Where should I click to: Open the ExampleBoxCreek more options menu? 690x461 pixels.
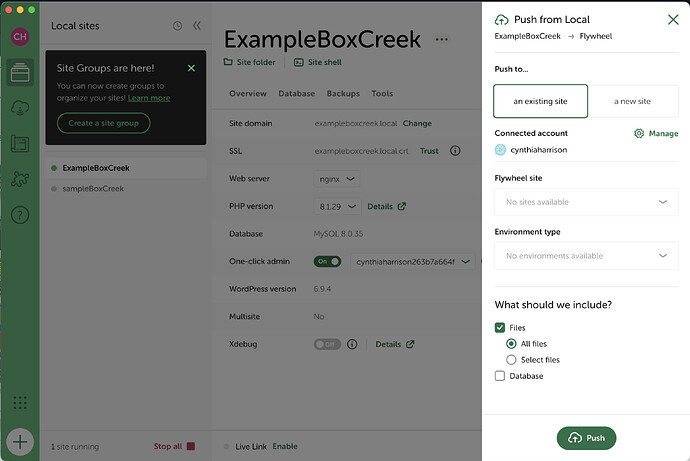(x=441, y=40)
